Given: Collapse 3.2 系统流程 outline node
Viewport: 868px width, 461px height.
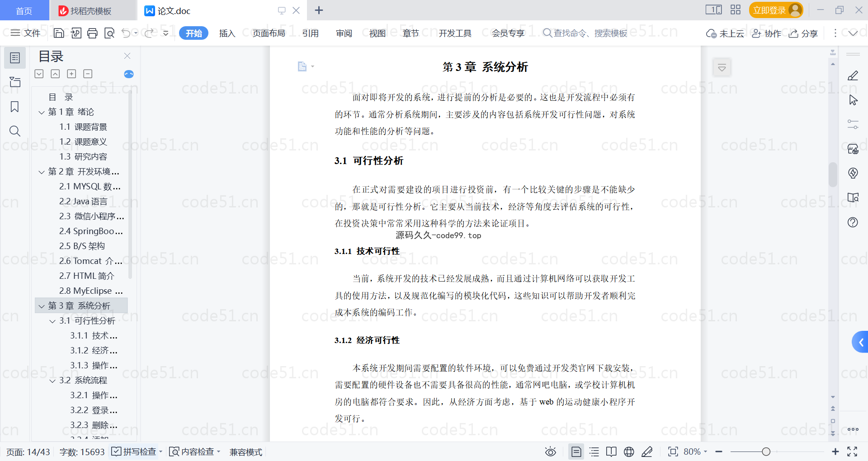Looking at the screenshot, I should point(52,381).
